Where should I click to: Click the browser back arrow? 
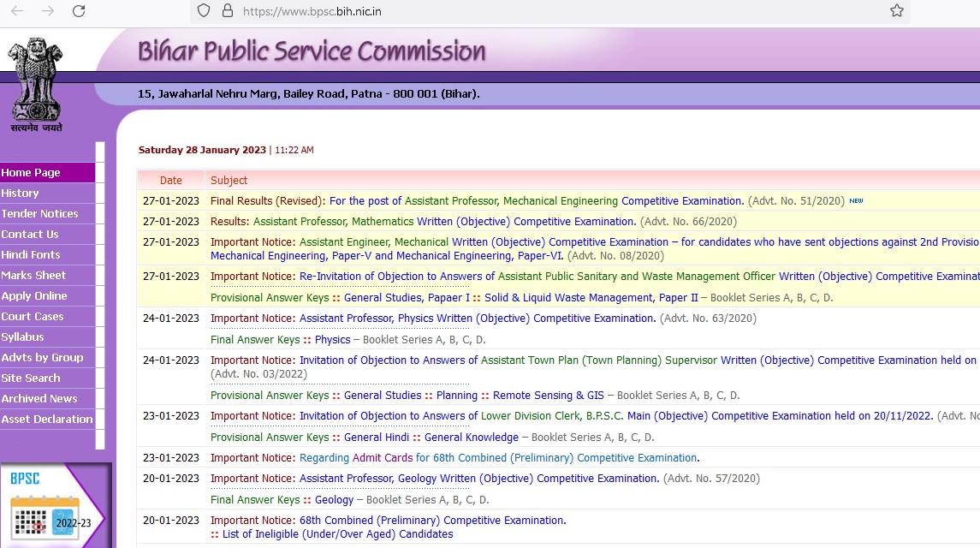pos(17,11)
